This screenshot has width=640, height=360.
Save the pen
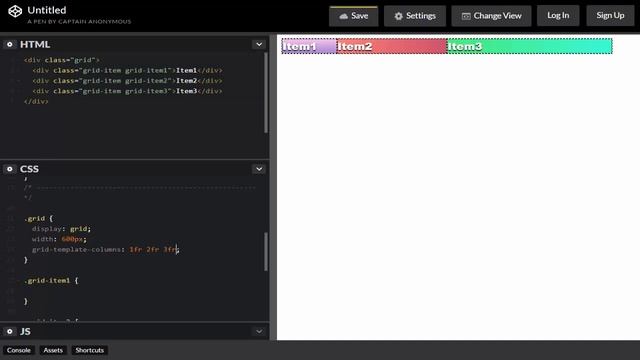(x=353, y=16)
